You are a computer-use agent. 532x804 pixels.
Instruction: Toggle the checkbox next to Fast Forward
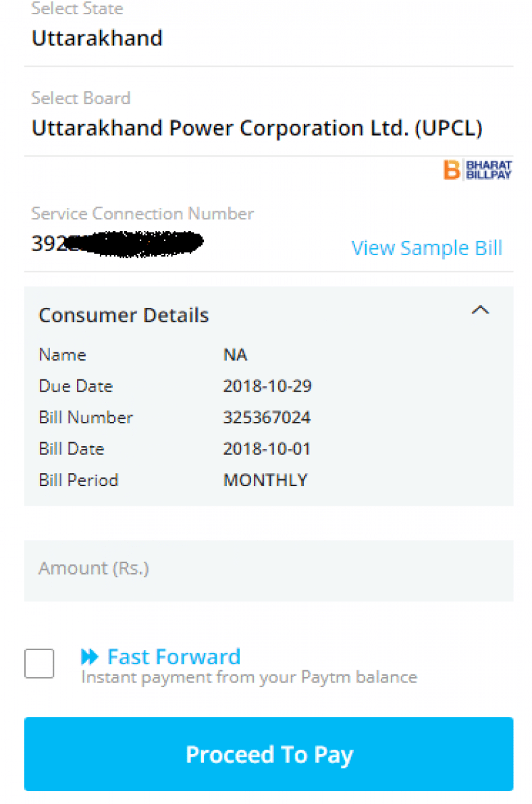click(x=38, y=664)
